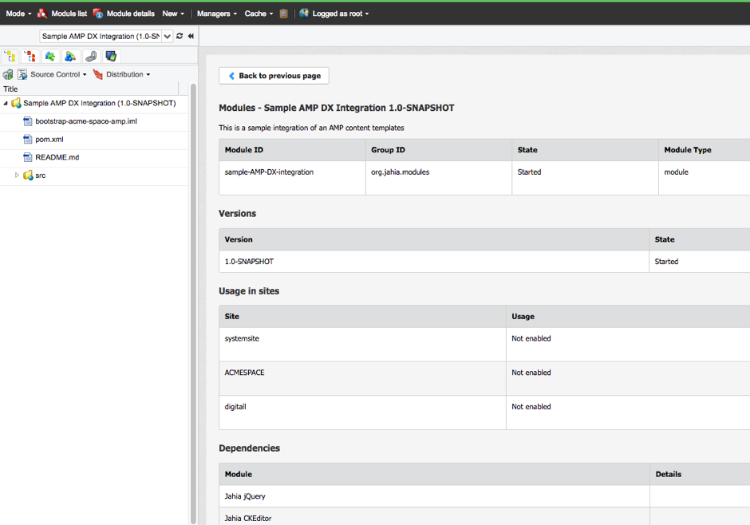Select the yellow tree structure tab icon

10,56
